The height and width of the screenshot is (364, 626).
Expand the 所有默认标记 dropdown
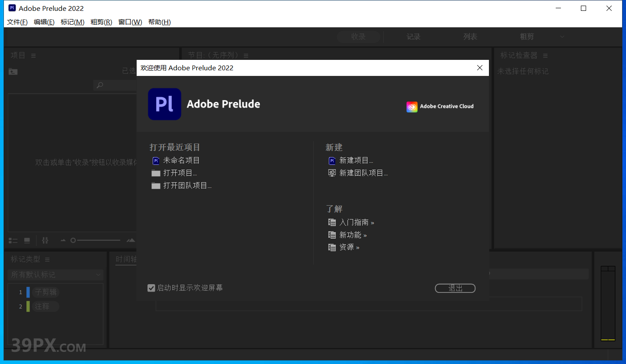(x=56, y=275)
